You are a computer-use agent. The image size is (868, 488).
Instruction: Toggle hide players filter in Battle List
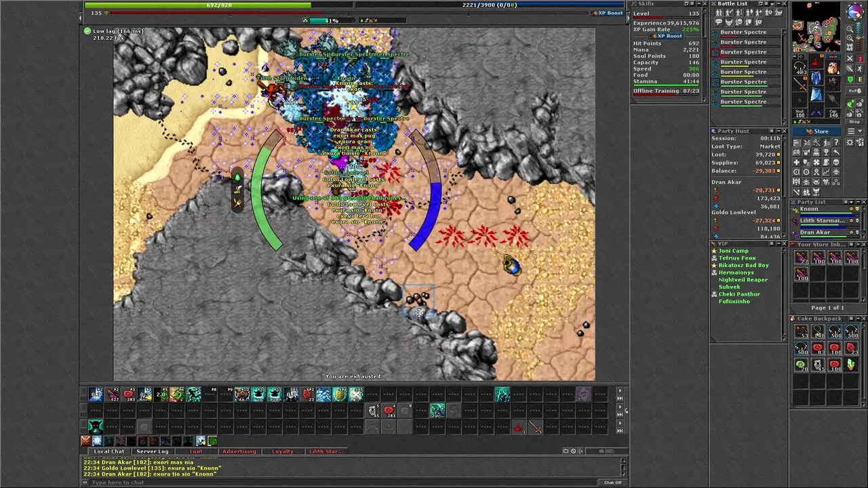tap(719, 13)
